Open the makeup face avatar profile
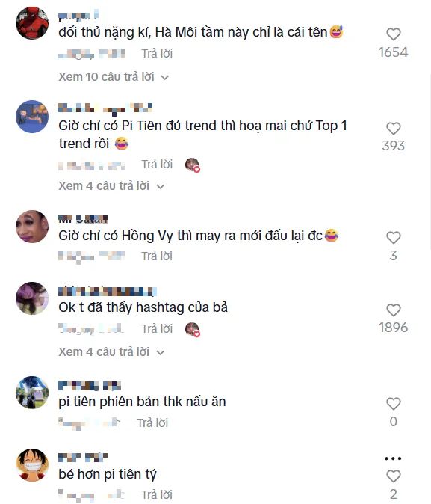 pyautogui.click(x=32, y=227)
